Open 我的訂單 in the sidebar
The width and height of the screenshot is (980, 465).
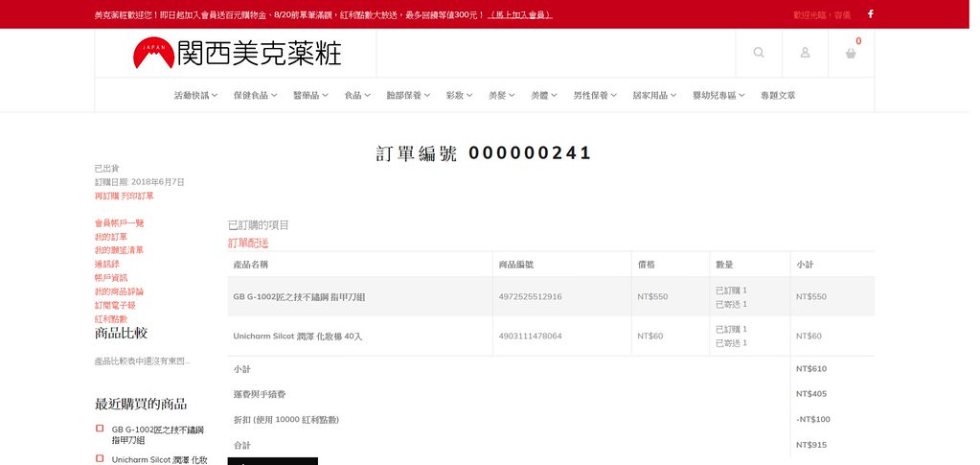pyautogui.click(x=110, y=237)
